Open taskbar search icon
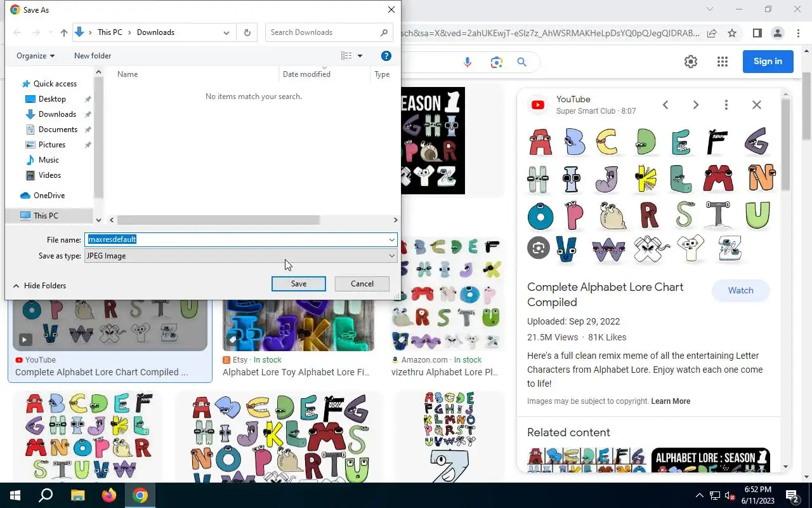This screenshot has height=508, width=812. [x=46, y=495]
